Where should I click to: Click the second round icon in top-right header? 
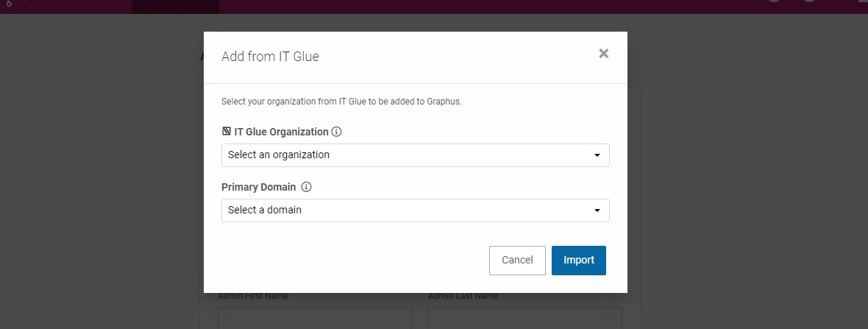click(x=809, y=1)
